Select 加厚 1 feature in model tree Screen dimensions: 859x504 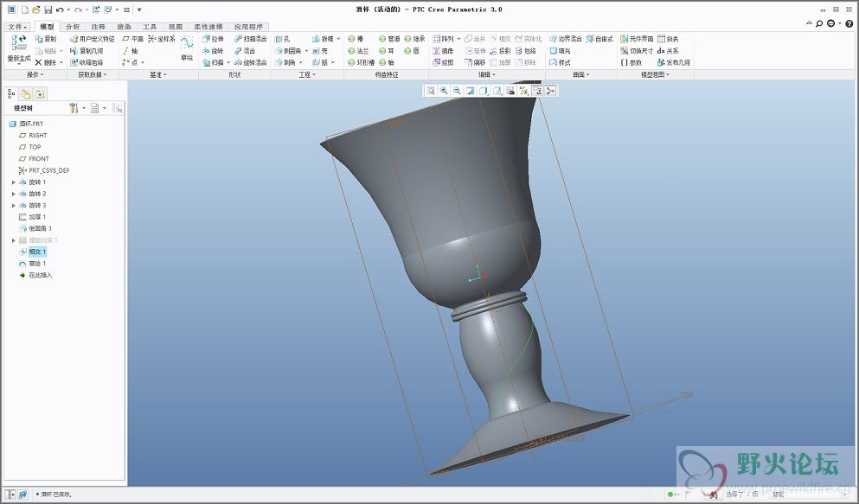click(x=36, y=217)
